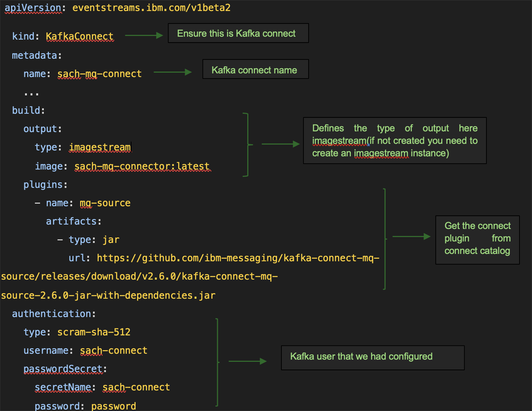532x411 pixels.
Task: Click the source-2.6.0-jar-with-dependencies.jar line
Action: [x=109, y=295]
